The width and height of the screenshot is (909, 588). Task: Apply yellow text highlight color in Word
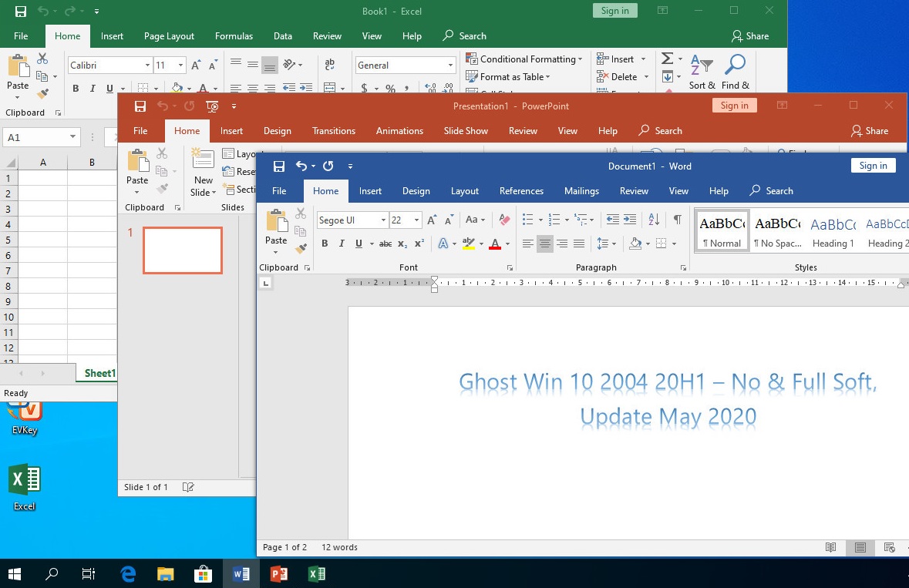tap(469, 244)
